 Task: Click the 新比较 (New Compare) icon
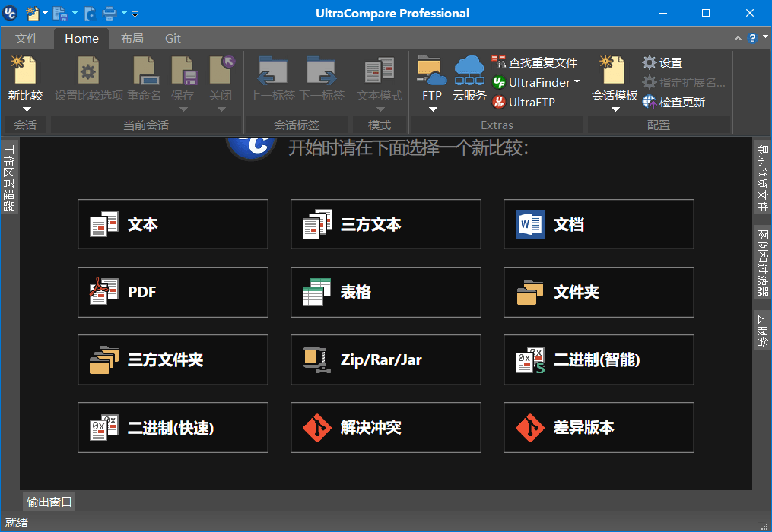pyautogui.click(x=25, y=71)
